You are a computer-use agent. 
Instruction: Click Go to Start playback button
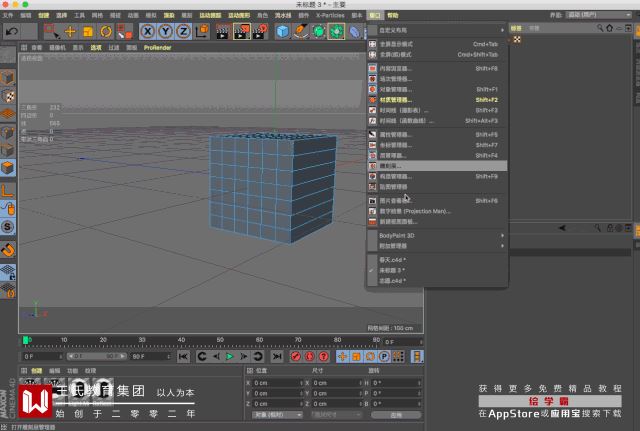point(183,356)
